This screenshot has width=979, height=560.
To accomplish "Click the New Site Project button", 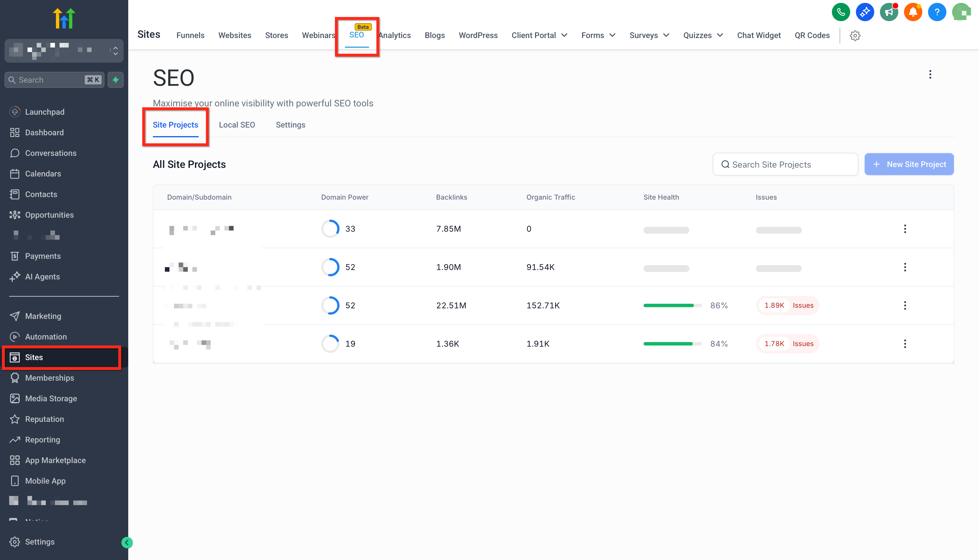I will [x=909, y=164].
